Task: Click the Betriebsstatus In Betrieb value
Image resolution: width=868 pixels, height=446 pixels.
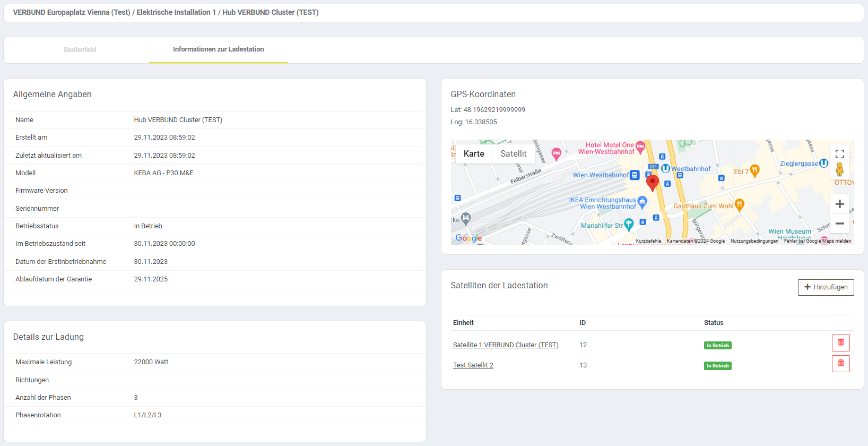Action: [x=148, y=226]
